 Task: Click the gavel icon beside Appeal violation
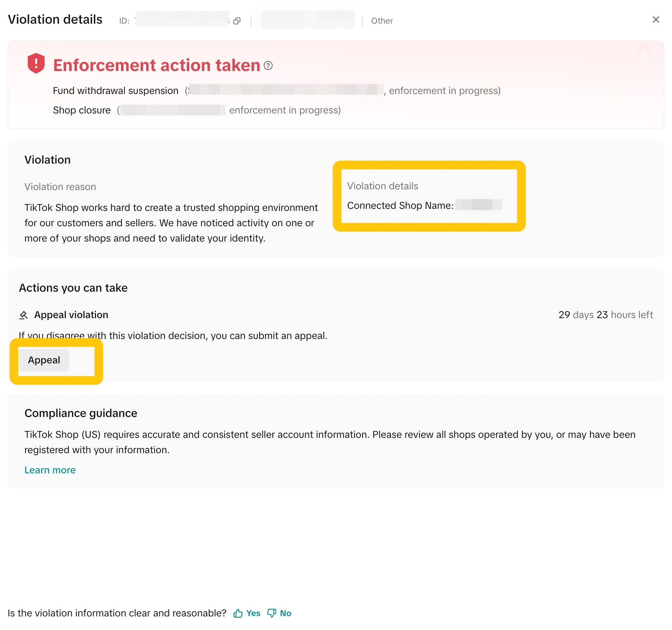click(24, 315)
